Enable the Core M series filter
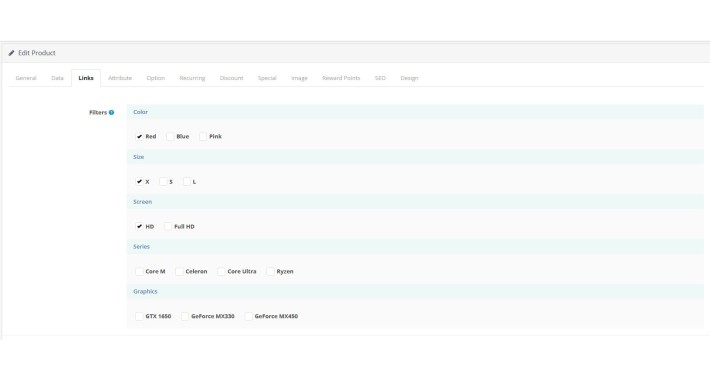Image resolution: width=710 pixels, height=380 pixels. point(139,271)
